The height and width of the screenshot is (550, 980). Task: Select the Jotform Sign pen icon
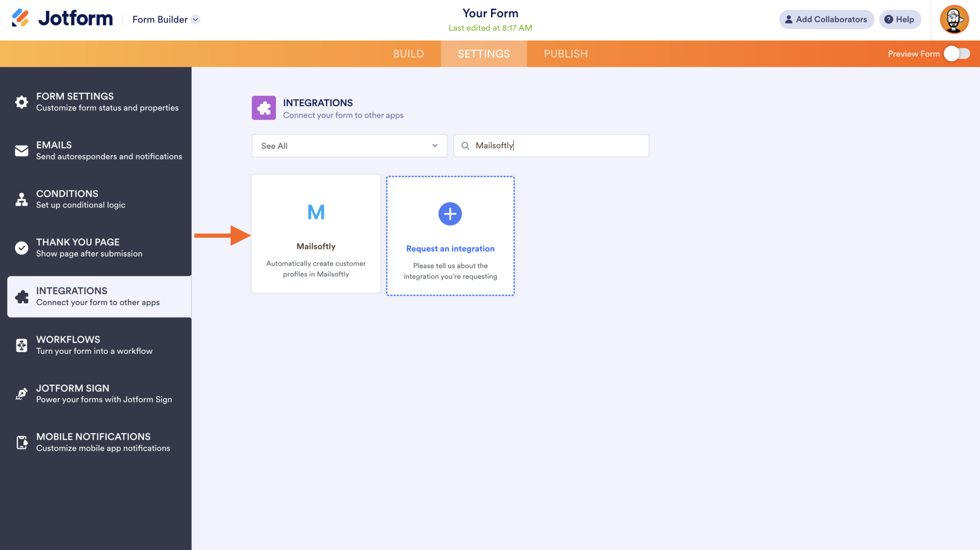pyautogui.click(x=22, y=394)
